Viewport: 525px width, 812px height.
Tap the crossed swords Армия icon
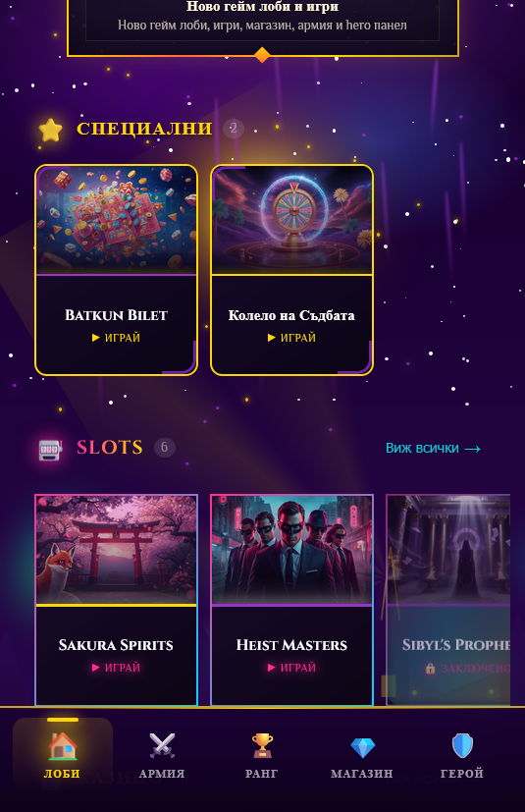pyautogui.click(x=162, y=746)
